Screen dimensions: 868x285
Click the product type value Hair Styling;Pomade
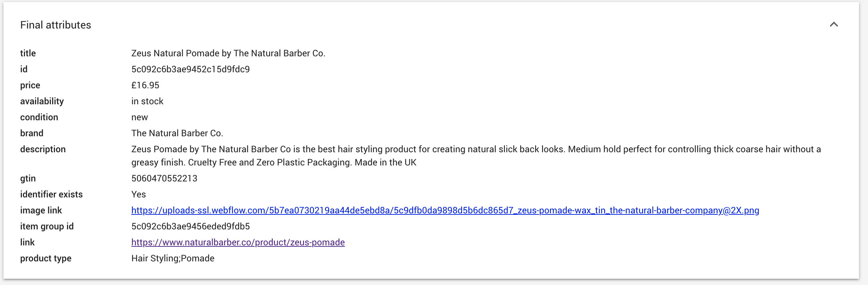(x=173, y=258)
